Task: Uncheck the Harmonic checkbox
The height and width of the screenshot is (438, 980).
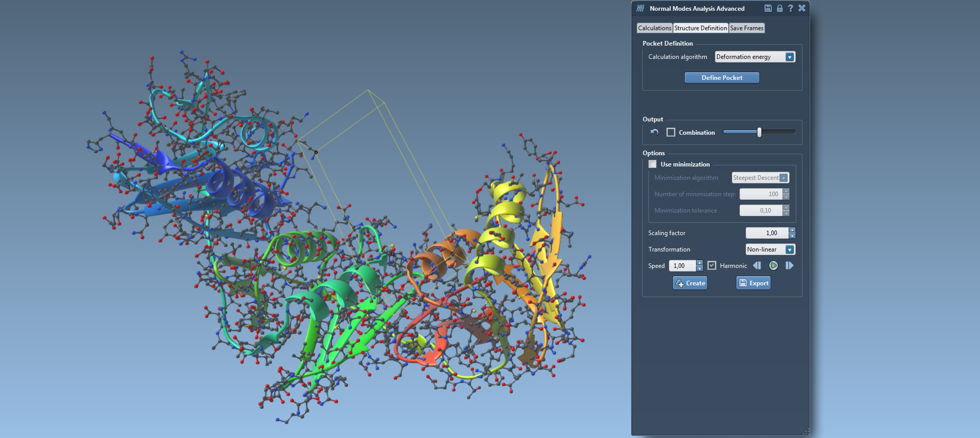Action: (x=712, y=265)
